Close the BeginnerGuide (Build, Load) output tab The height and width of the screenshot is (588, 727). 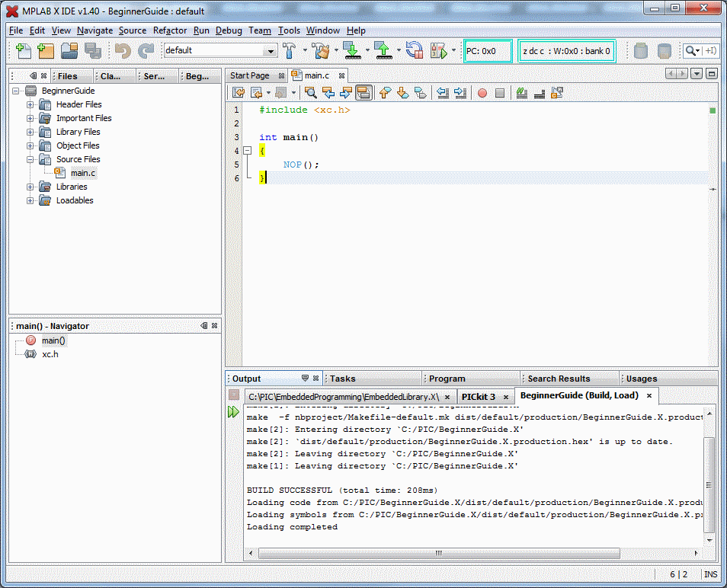649,396
